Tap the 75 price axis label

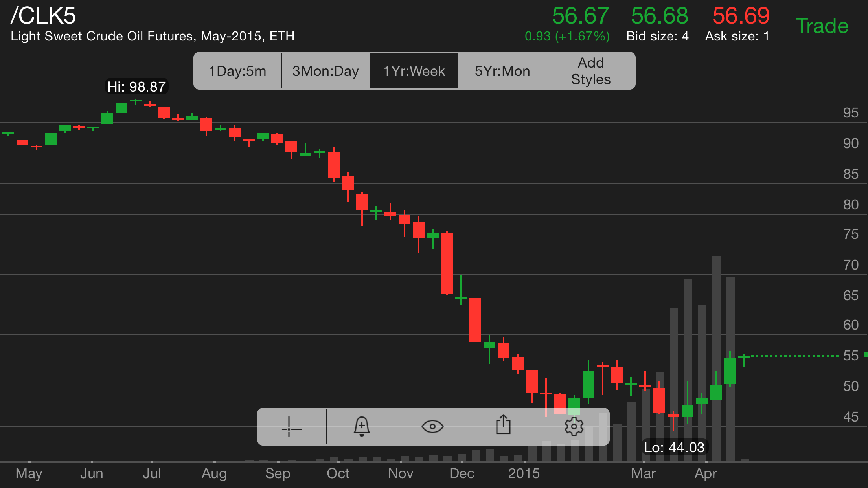pyautogui.click(x=851, y=234)
